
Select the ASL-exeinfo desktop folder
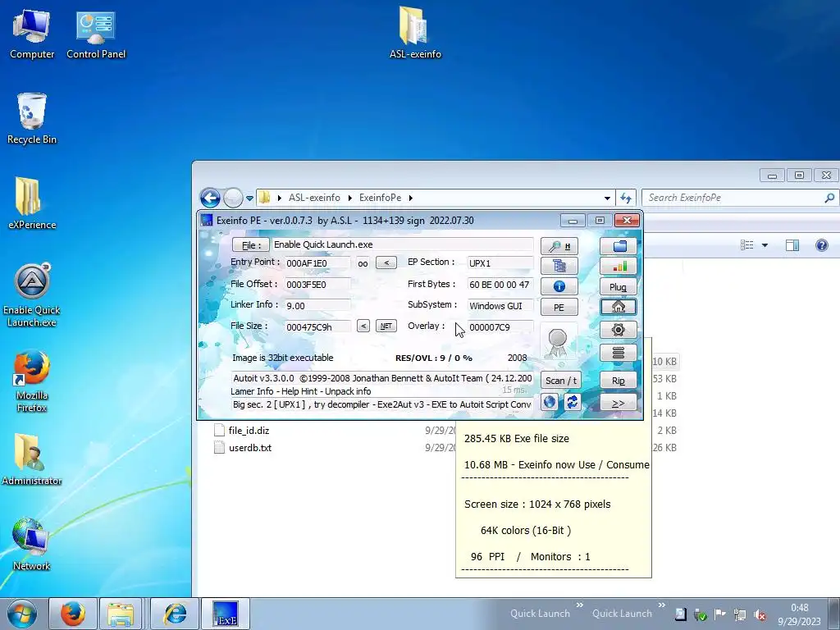point(415,33)
